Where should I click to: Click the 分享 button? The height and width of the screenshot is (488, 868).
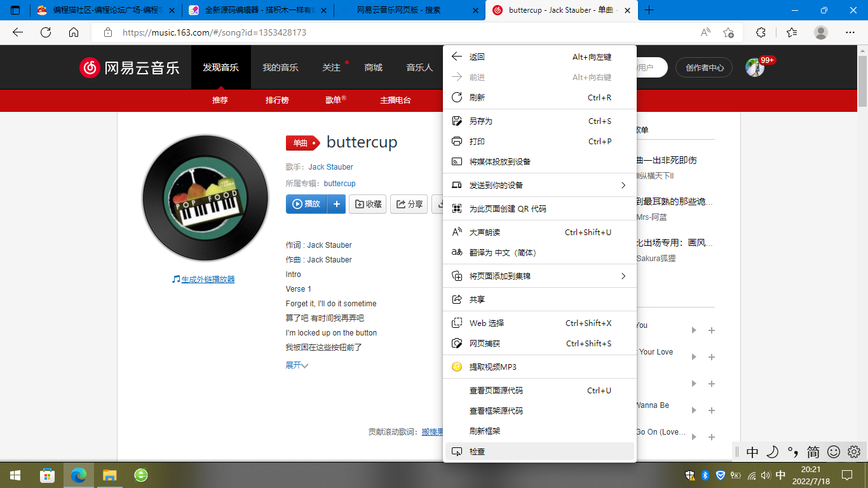coord(409,204)
